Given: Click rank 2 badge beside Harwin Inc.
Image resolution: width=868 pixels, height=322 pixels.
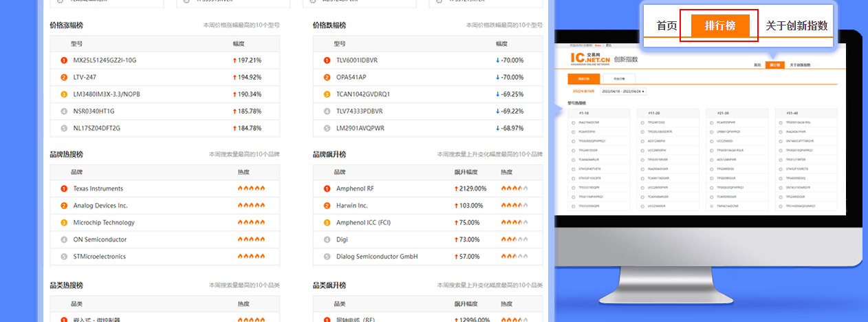Looking at the screenshot, I should [x=327, y=206].
